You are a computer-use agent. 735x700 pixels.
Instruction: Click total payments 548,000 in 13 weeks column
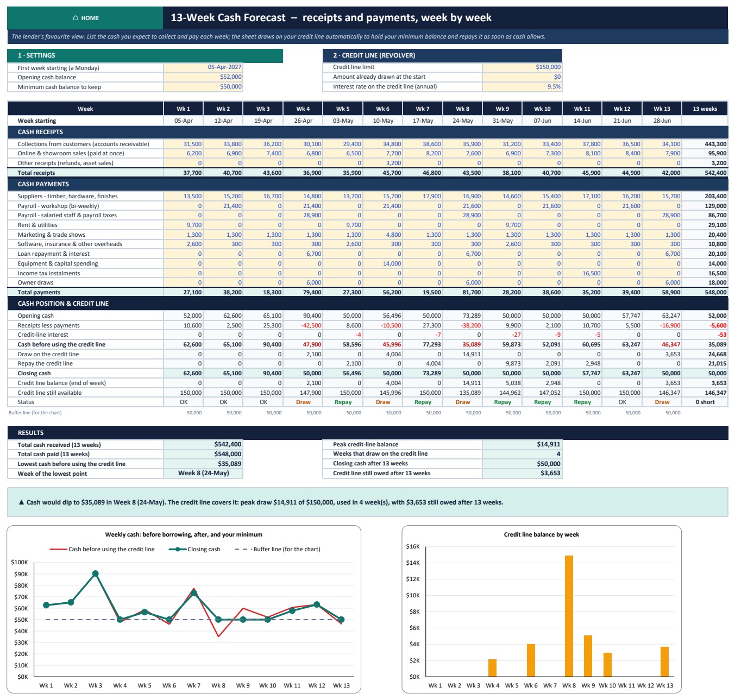click(x=705, y=293)
